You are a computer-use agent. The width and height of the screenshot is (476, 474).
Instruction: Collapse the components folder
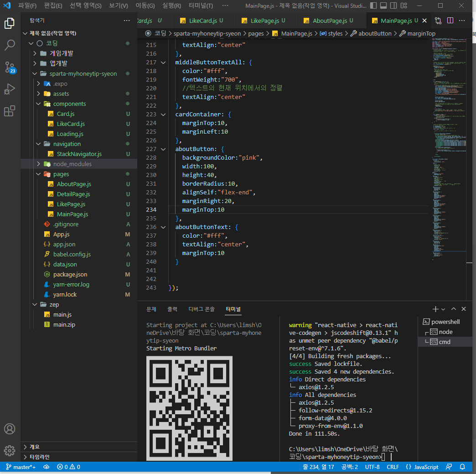pos(79,104)
